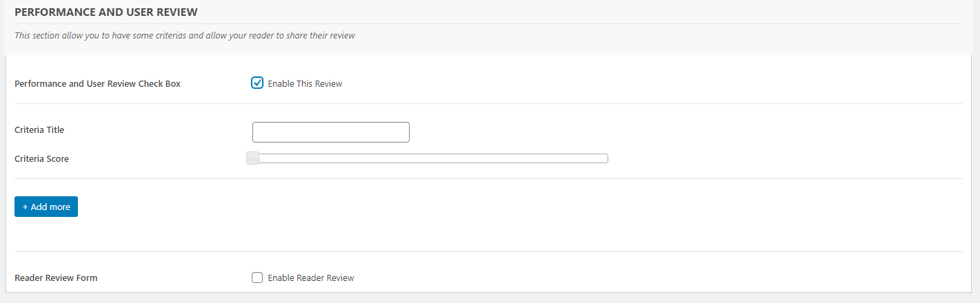Image resolution: width=980 pixels, height=303 pixels.
Task: Click the empty square box beside Enable Reader Review
Action: (257, 278)
